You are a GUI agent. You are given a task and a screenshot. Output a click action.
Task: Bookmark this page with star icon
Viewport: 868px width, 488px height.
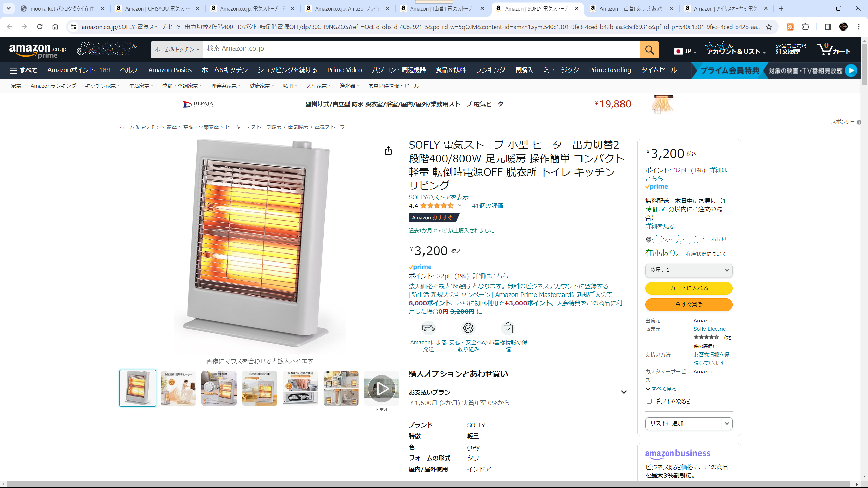tap(769, 27)
